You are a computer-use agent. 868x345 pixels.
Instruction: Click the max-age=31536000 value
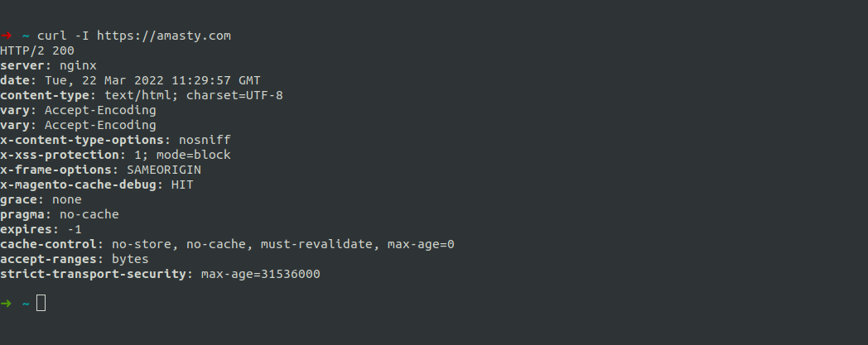click(x=261, y=275)
